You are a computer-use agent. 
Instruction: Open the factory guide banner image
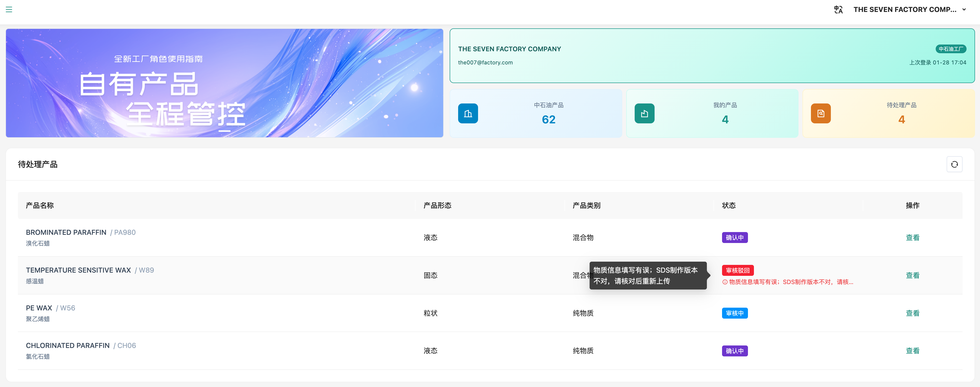[x=224, y=83]
